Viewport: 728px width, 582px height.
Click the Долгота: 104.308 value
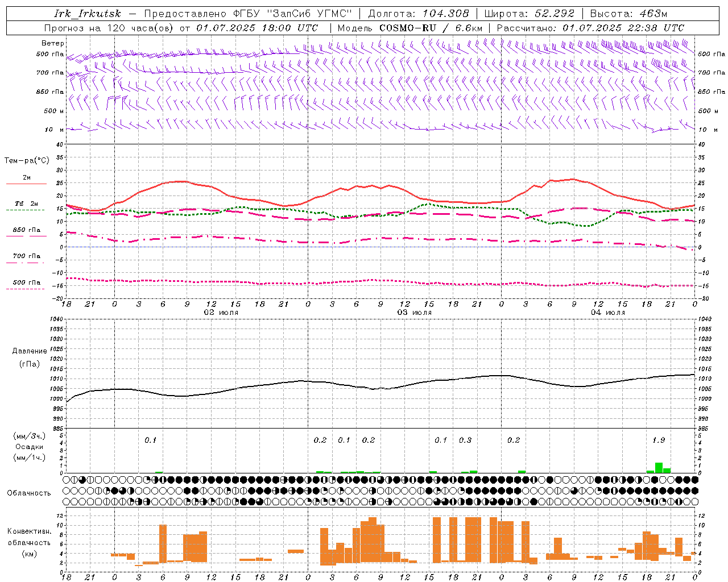coord(419,14)
